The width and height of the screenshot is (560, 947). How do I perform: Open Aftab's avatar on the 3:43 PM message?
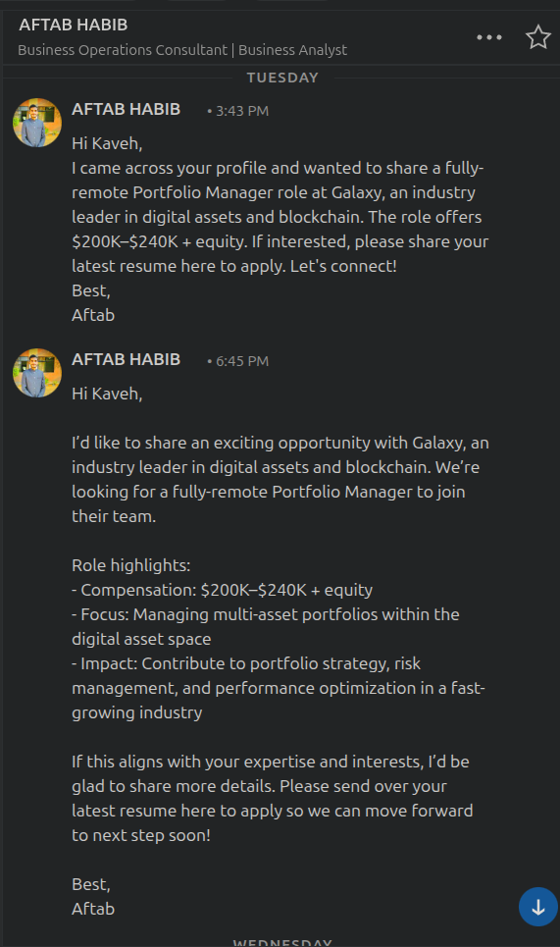coord(37,123)
